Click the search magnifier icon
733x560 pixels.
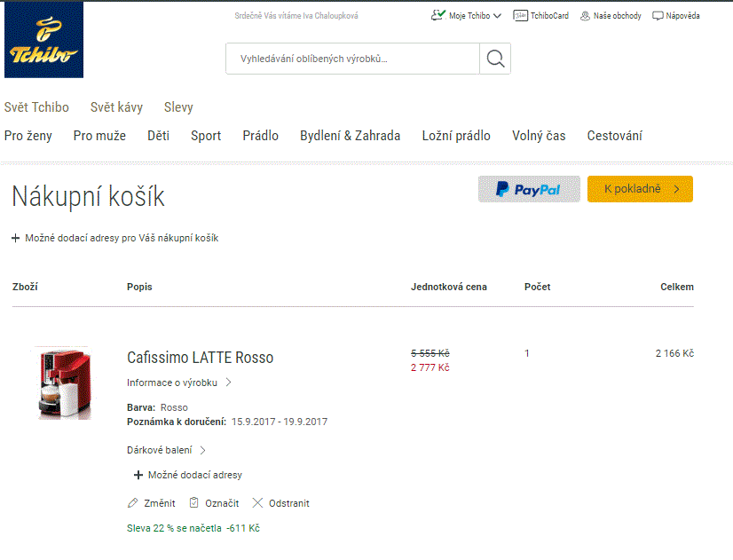tap(495, 59)
